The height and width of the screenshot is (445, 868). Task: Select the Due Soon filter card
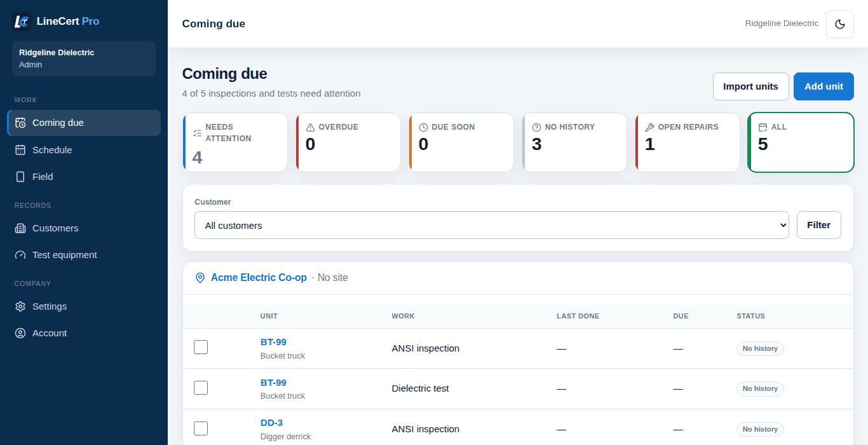pyautogui.click(x=461, y=142)
